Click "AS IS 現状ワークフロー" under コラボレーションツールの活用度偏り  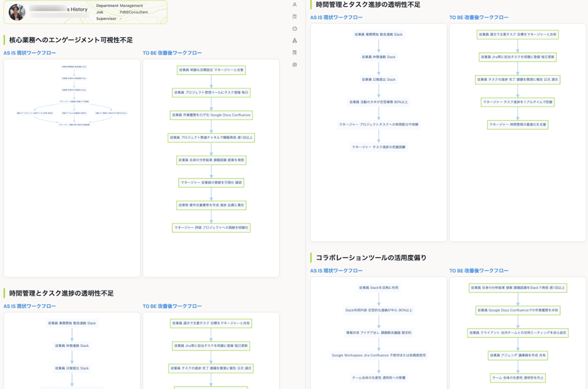336,271
